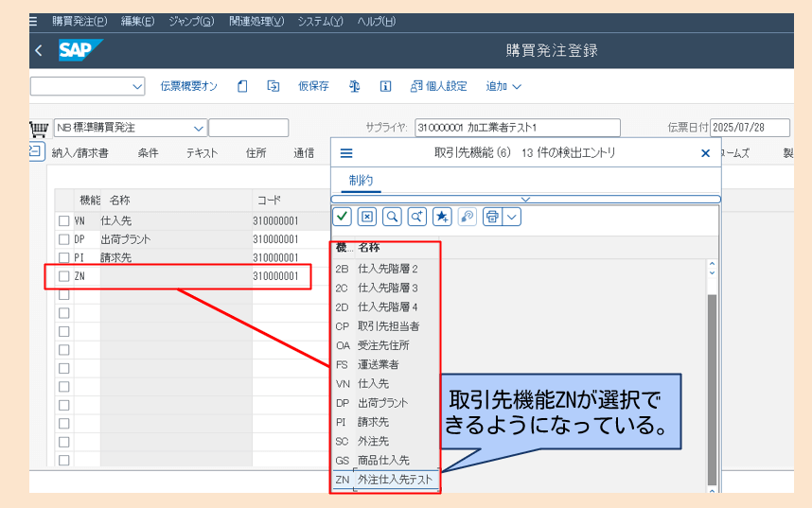Select VN 仕入先 entry in popup list
This screenshot has height=508, width=812.
tap(385, 384)
